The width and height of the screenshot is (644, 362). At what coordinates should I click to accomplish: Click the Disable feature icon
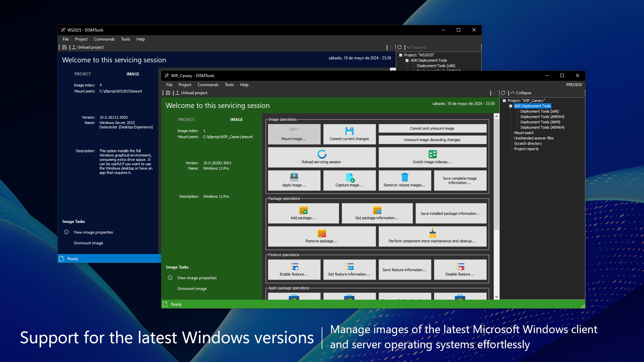click(x=460, y=266)
